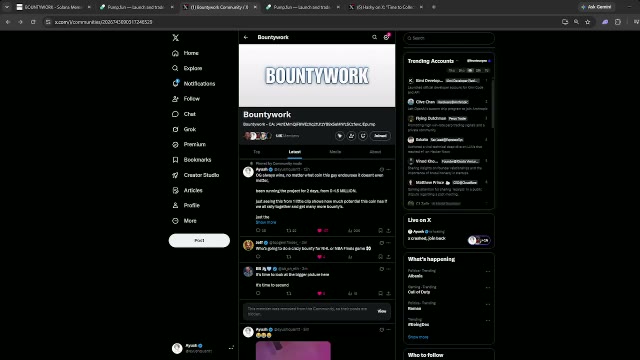This screenshot has height=360, width=640.
Task: Open a new browser tab
Action: coord(433,7)
